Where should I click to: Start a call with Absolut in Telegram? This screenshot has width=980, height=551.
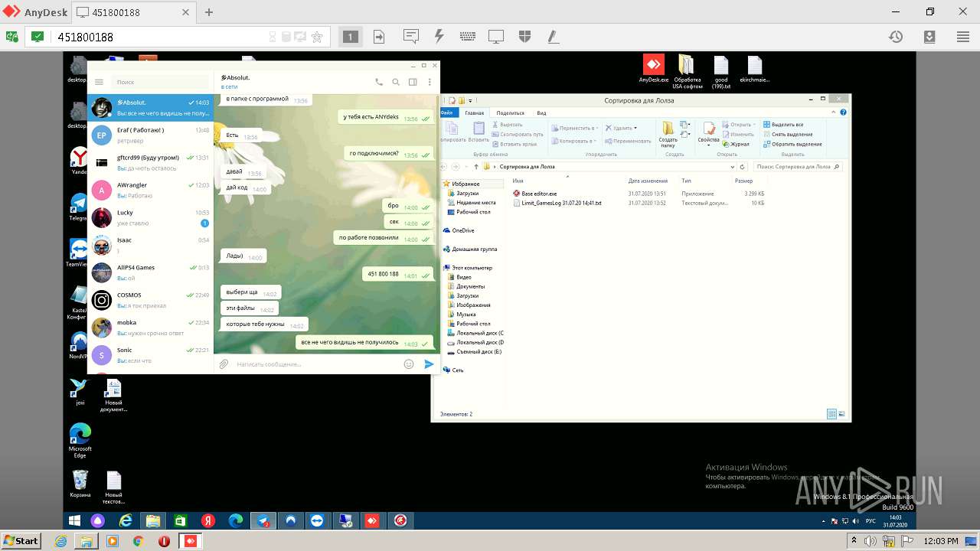[379, 82]
